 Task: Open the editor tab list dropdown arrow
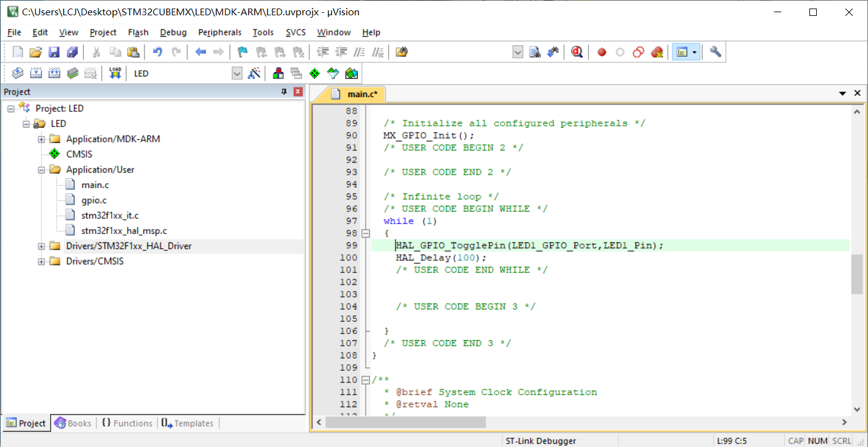(x=843, y=93)
